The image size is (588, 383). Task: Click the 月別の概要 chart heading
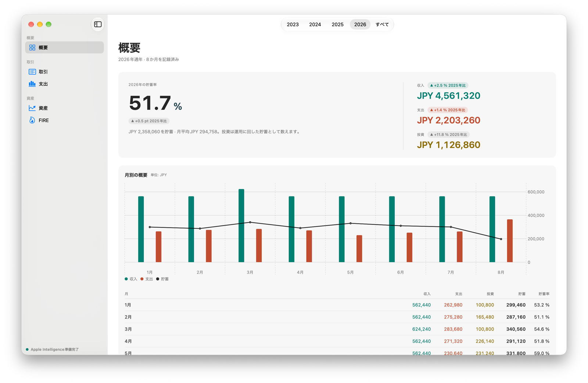(x=136, y=175)
